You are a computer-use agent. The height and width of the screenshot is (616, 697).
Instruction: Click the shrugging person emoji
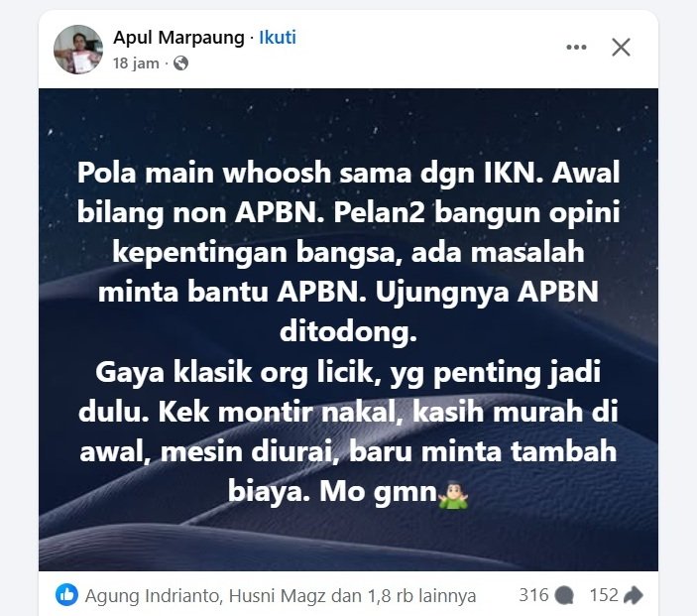click(x=453, y=495)
